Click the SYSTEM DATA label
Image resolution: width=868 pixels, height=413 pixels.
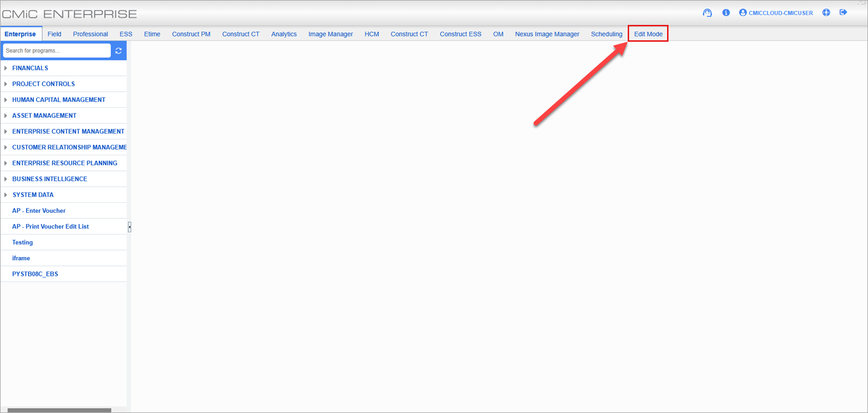(x=33, y=195)
